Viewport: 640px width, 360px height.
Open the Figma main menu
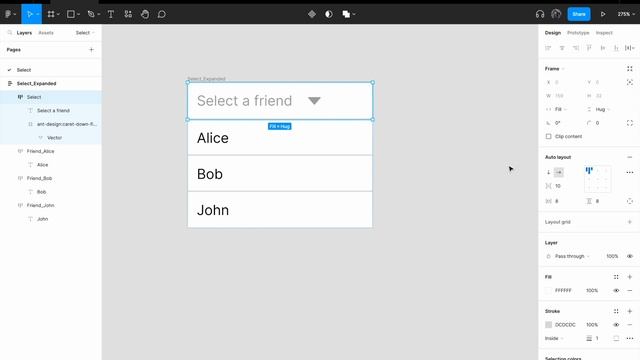tap(10, 14)
